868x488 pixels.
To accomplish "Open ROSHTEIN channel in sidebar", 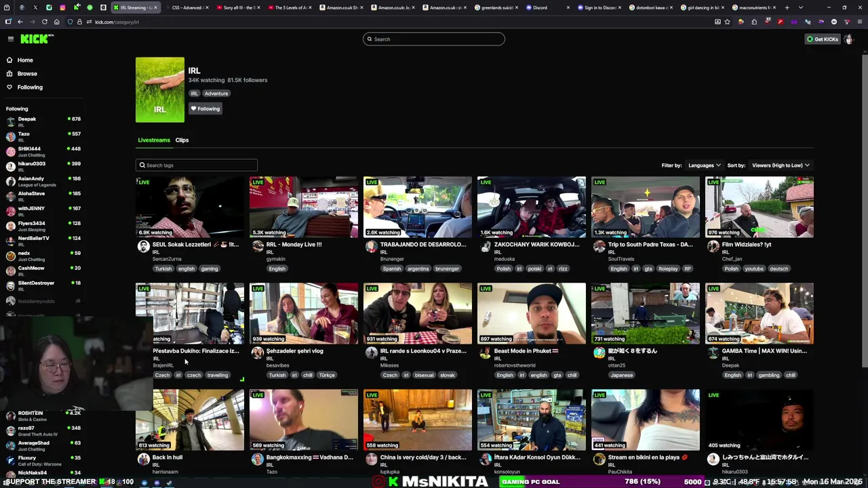I will (42, 415).
